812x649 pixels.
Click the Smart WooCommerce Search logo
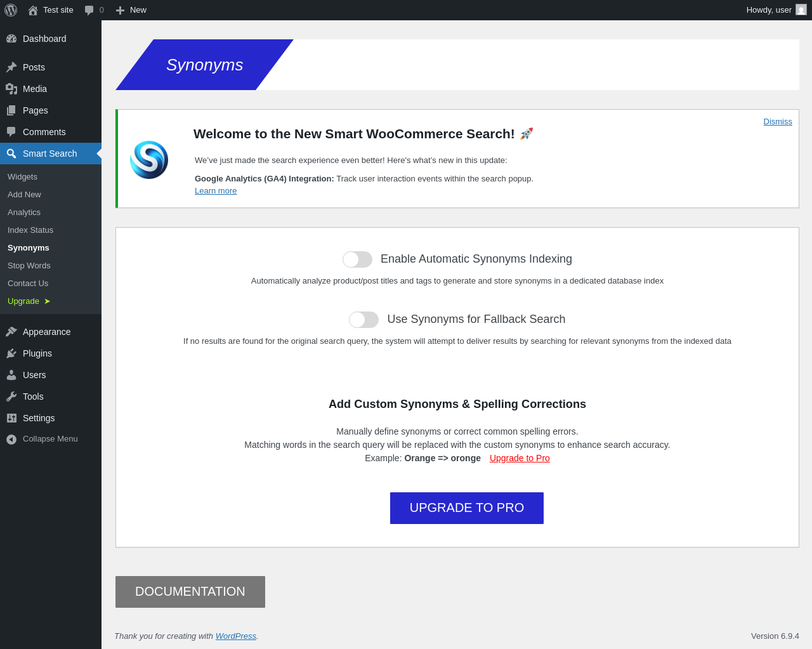tap(149, 160)
